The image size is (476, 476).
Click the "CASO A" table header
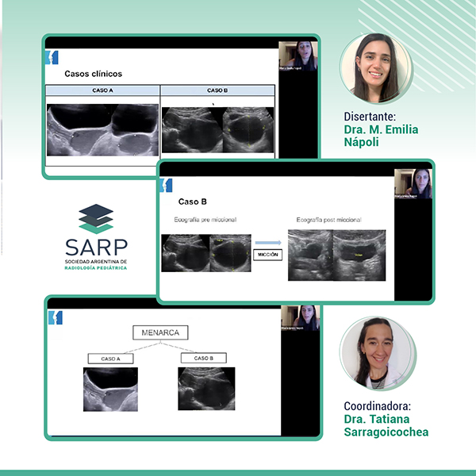[x=102, y=90]
